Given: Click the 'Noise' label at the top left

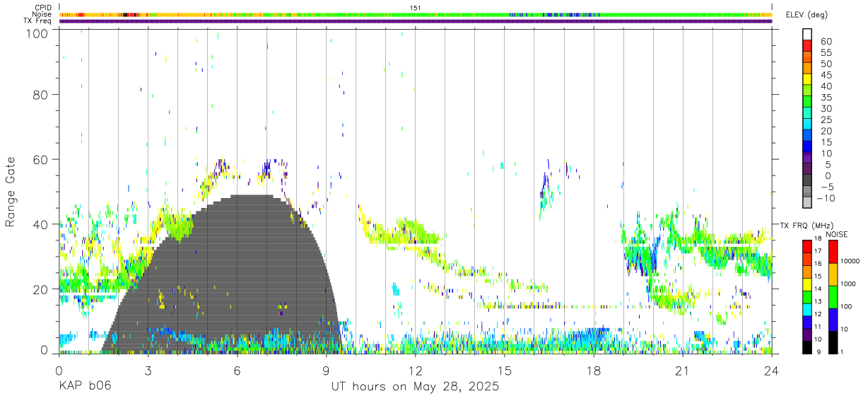Looking at the screenshot, I should [x=42, y=14].
